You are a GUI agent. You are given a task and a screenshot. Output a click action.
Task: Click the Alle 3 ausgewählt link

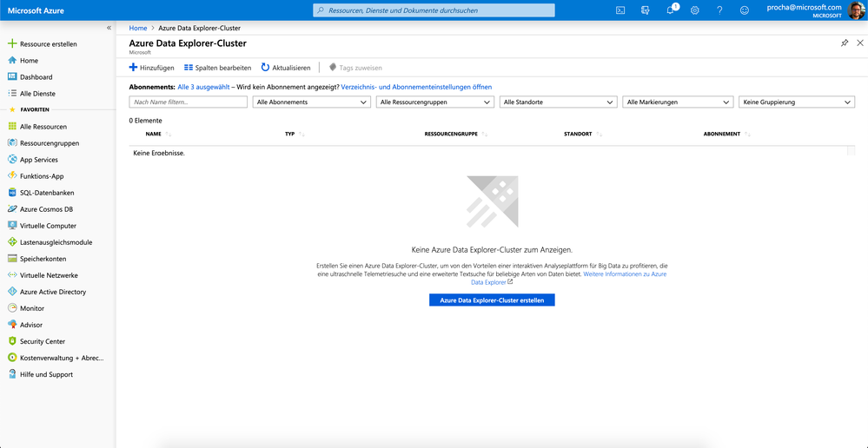pyautogui.click(x=203, y=87)
